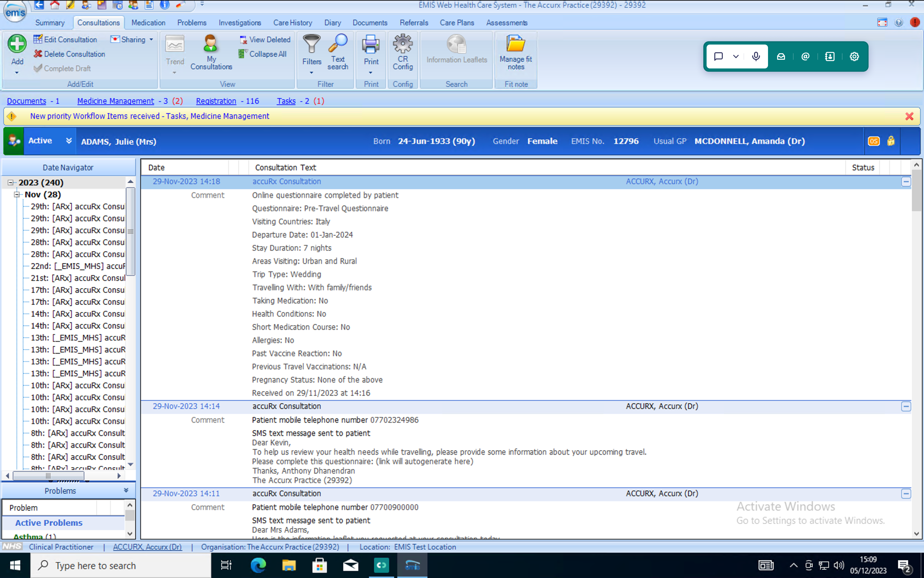This screenshot has height=578, width=924.
Task: Click View Deleted icon
Action: coord(265,39)
